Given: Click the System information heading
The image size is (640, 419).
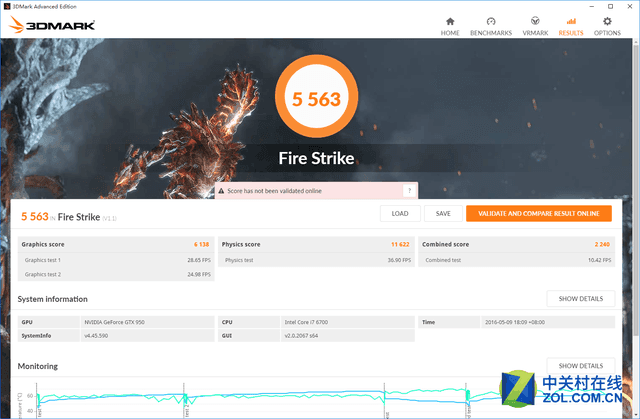Looking at the screenshot, I should tap(53, 299).
